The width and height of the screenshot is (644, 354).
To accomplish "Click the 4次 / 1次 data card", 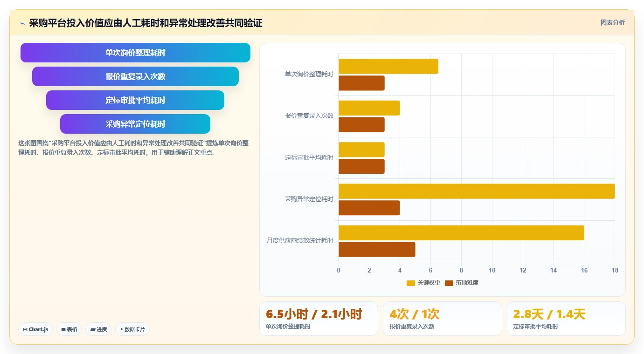I will (443, 319).
